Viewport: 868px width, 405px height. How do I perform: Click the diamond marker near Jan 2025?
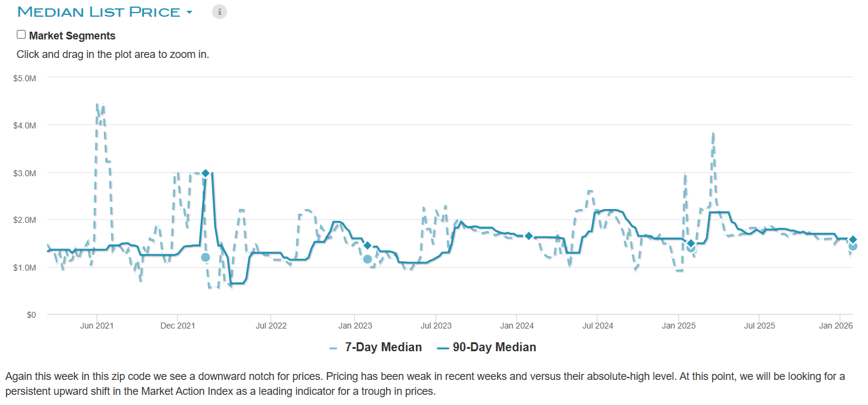[x=691, y=243]
